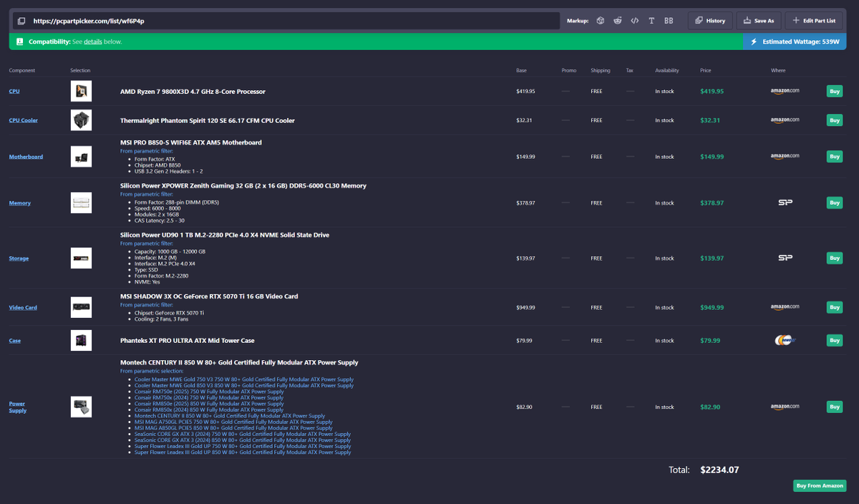
Task: Buy the MSI PRO B850-S motherboard
Action: pos(835,157)
